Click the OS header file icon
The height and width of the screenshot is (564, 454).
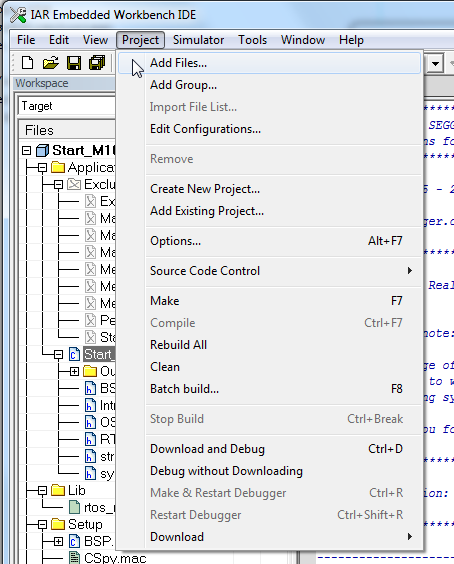tap(90, 422)
